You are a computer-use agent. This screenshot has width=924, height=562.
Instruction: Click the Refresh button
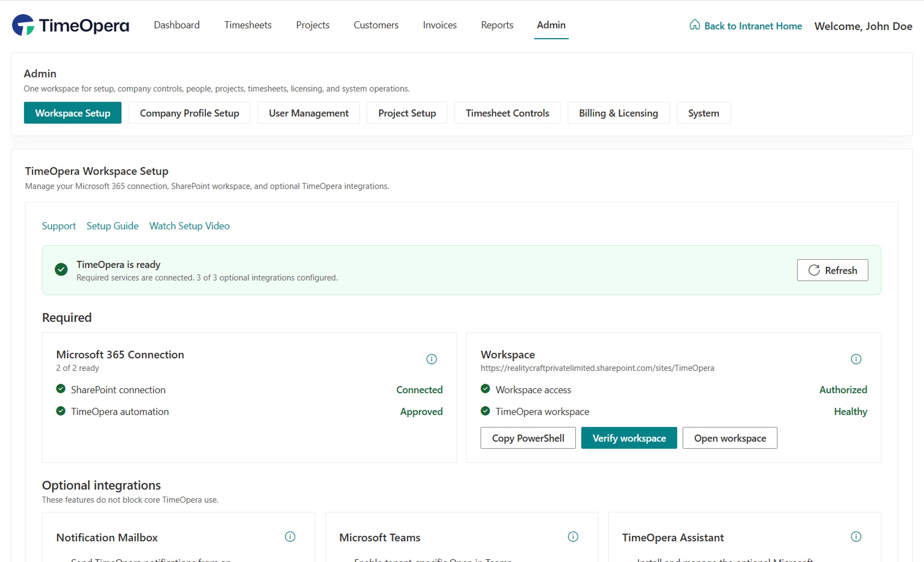(832, 270)
